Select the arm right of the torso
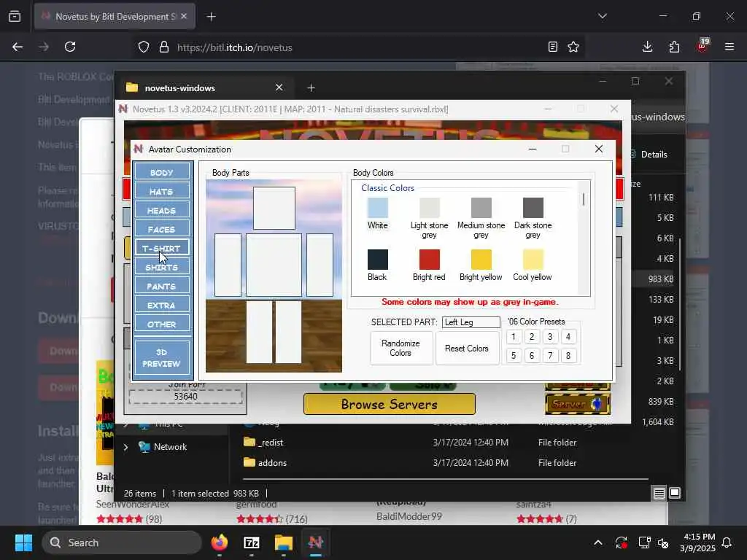Screen dimensions: 747x560 point(320,265)
